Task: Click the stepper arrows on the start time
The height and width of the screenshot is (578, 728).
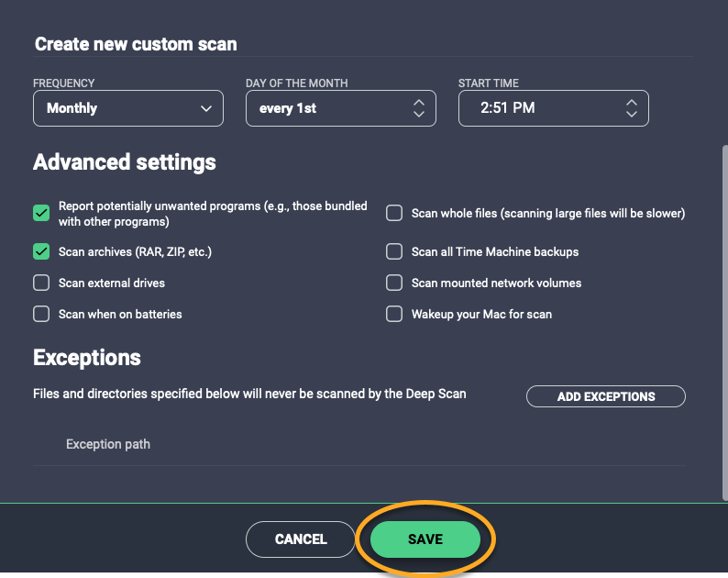Action: 631,108
